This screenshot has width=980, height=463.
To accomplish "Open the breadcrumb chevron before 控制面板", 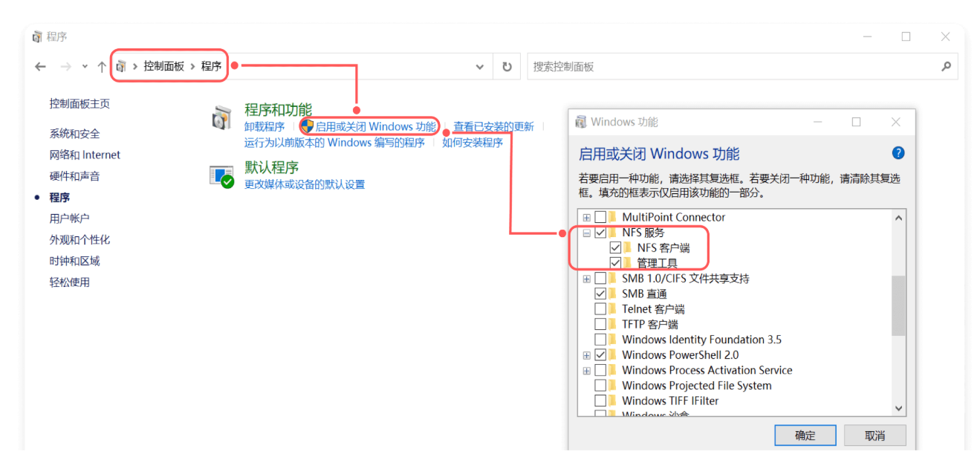I will tap(135, 66).
